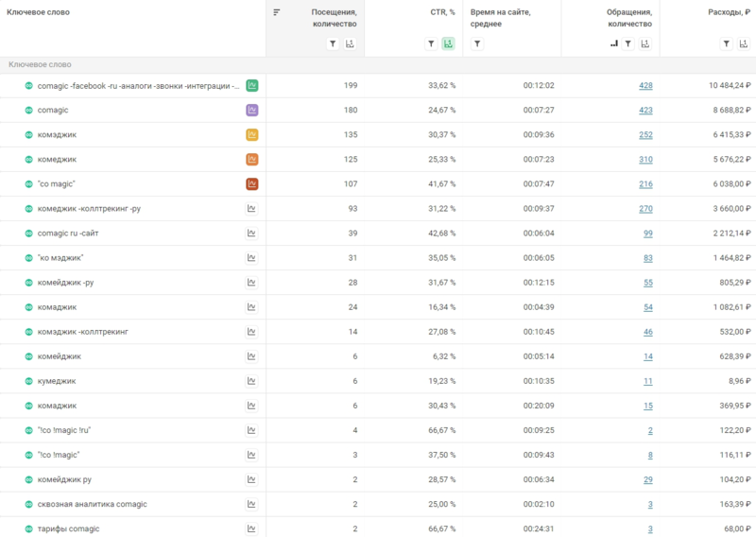
Task: Click the chart icon in the 30,43 % row
Action: 251,406
